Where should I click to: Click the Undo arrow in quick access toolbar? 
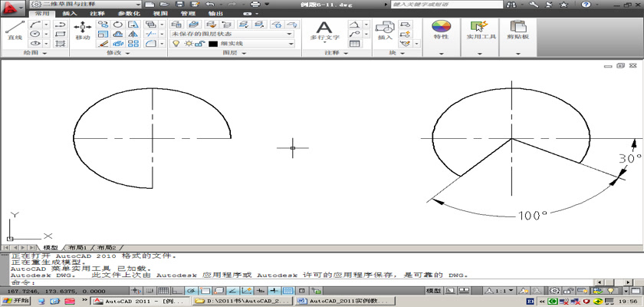click(x=210, y=4)
